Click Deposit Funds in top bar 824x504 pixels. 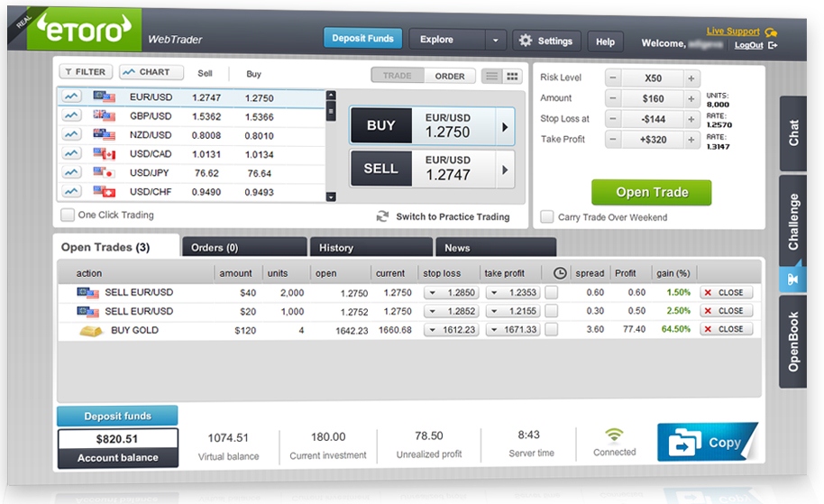pyautogui.click(x=362, y=39)
